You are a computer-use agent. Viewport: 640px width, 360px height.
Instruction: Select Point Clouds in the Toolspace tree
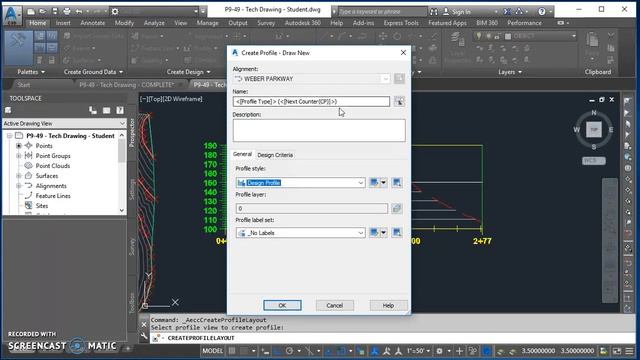point(52,166)
